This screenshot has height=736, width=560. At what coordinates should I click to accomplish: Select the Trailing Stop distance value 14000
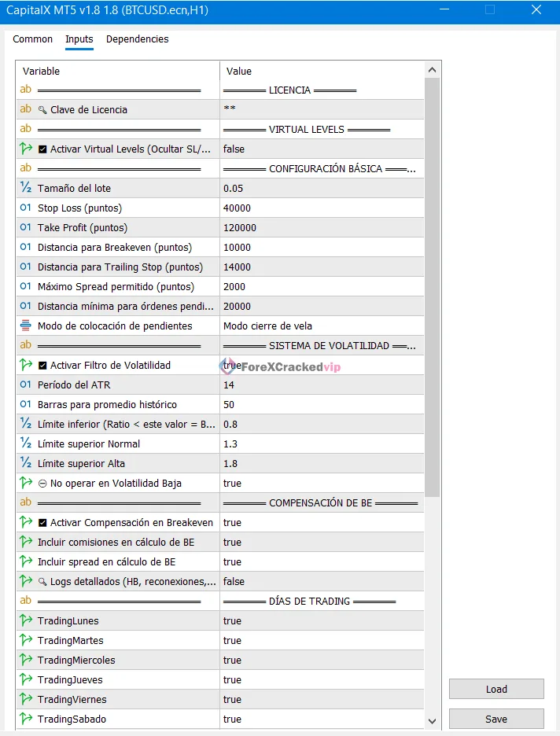click(322, 267)
